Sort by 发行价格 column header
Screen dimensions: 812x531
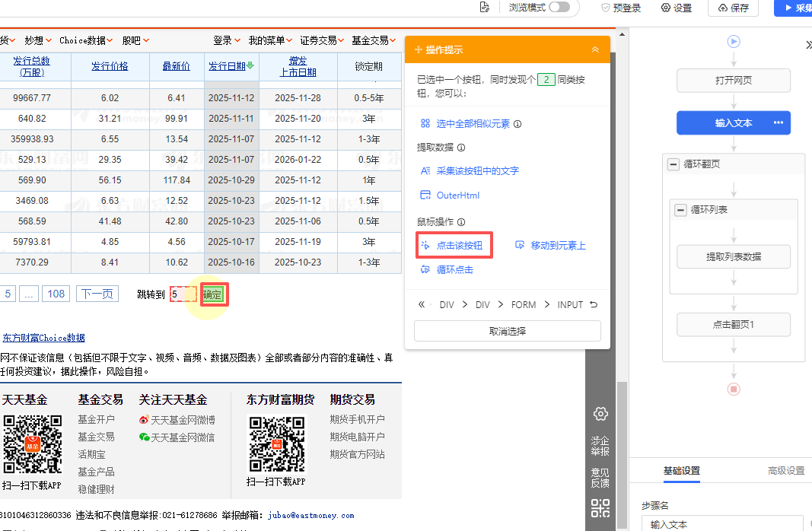coord(110,66)
